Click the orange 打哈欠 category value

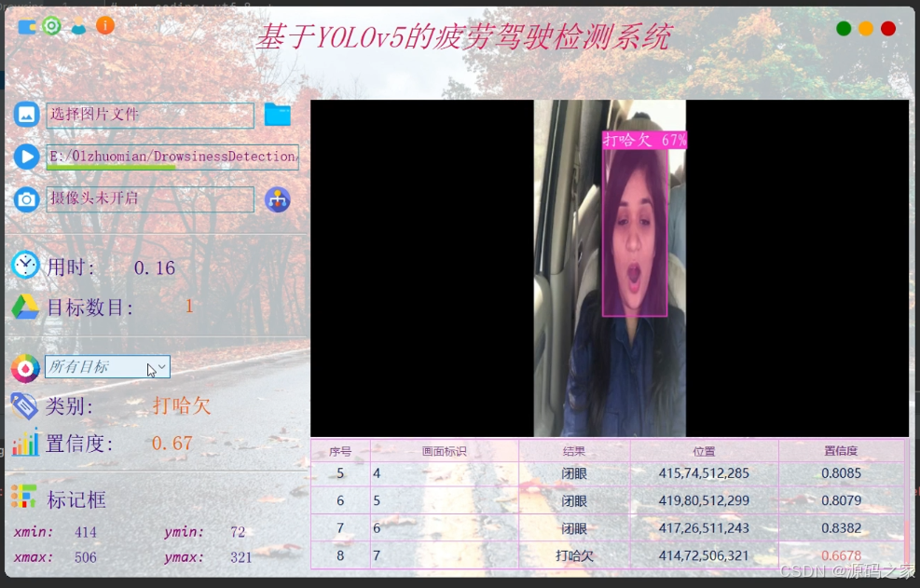pos(182,405)
